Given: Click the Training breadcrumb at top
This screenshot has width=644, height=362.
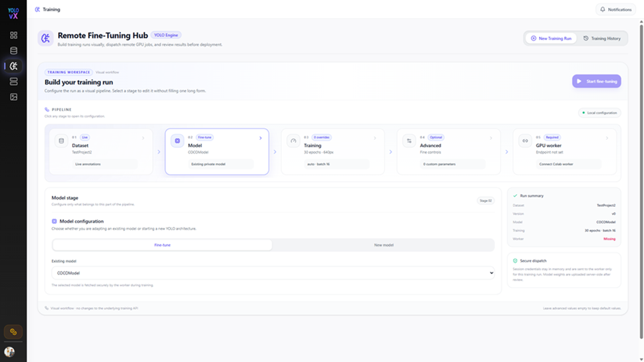Looking at the screenshot, I should pyautogui.click(x=48, y=9).
